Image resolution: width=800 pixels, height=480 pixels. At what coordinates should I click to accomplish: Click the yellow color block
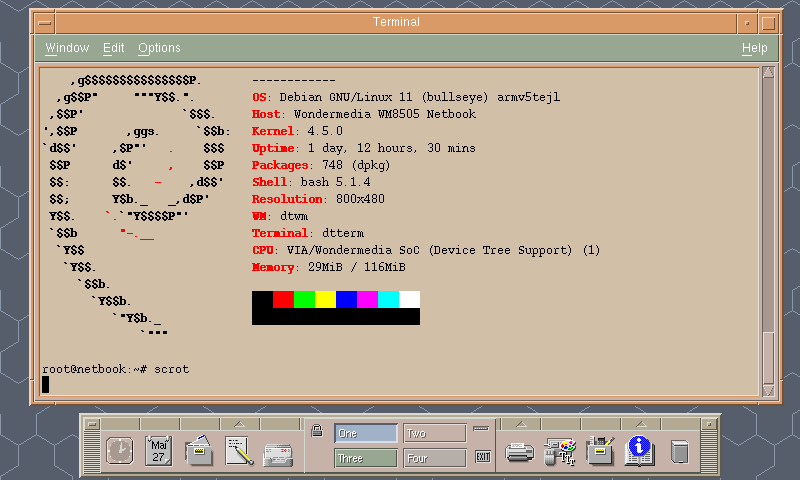[x=325, y=299]
